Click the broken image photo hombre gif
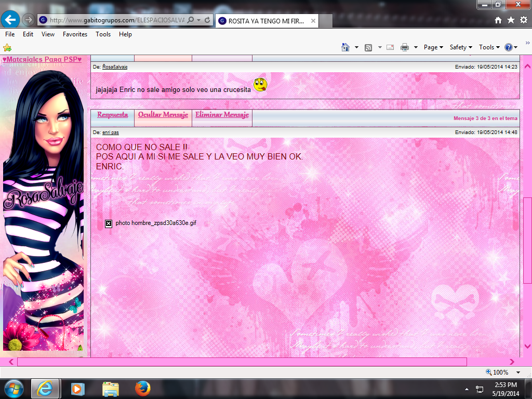The width and height of the screenshot is (532, 399). tap(109, 223)
